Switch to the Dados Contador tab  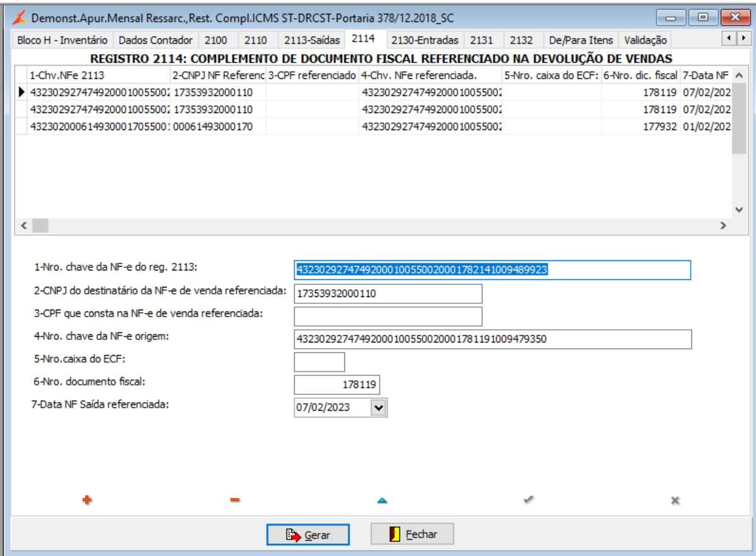(x=155, y=40)
